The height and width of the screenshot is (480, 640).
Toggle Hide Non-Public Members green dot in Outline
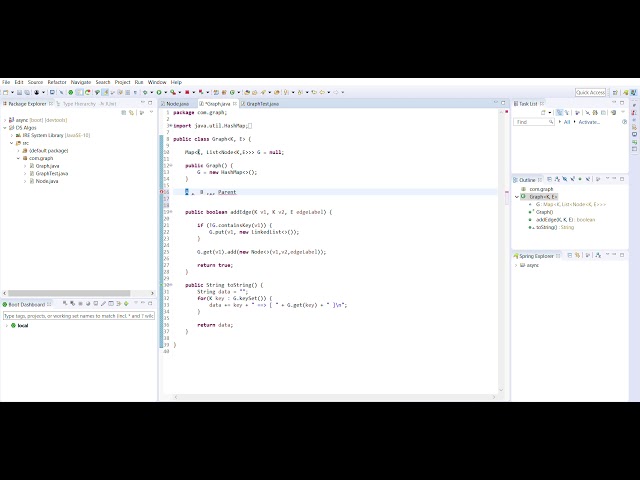tap(580, 179)
